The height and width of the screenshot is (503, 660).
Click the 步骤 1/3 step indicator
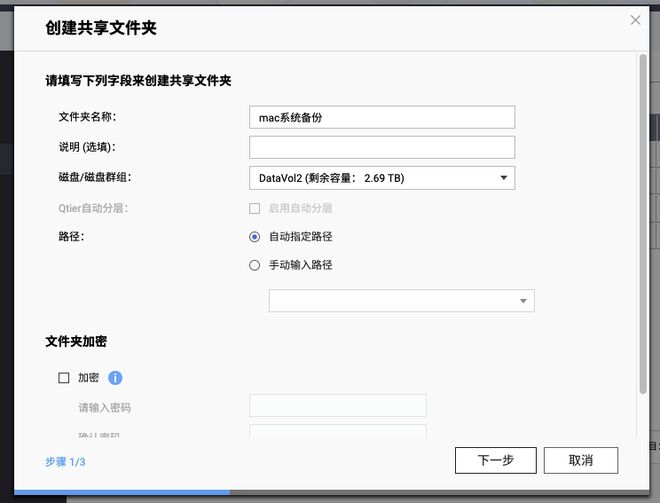(x=65, y=462)
